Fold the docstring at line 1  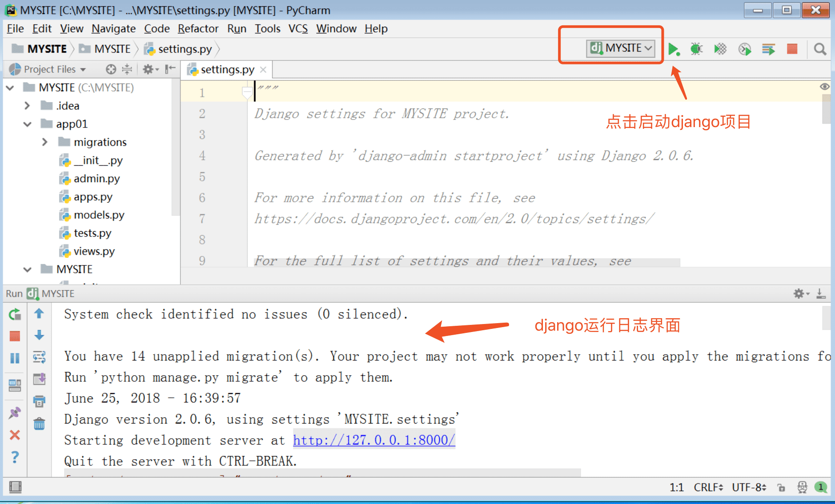point(247,92)
